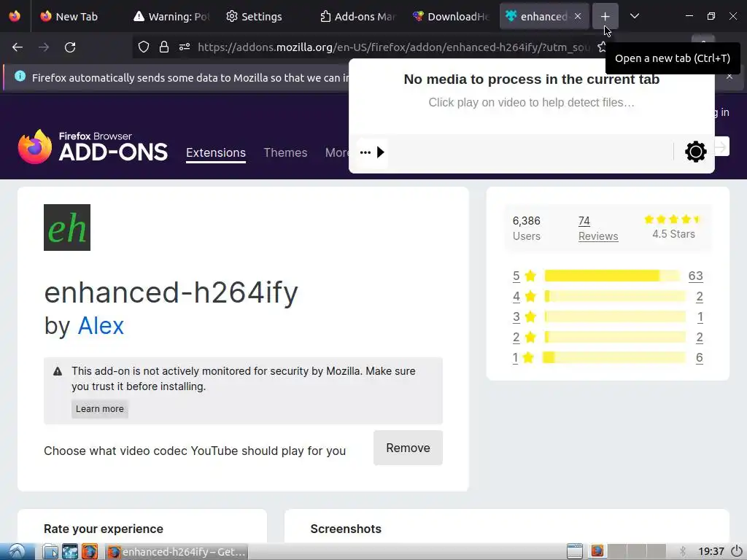Open site permissions icon in address bar
The width and height of the screenshot is (747, 560).
[x=185, y=47]
